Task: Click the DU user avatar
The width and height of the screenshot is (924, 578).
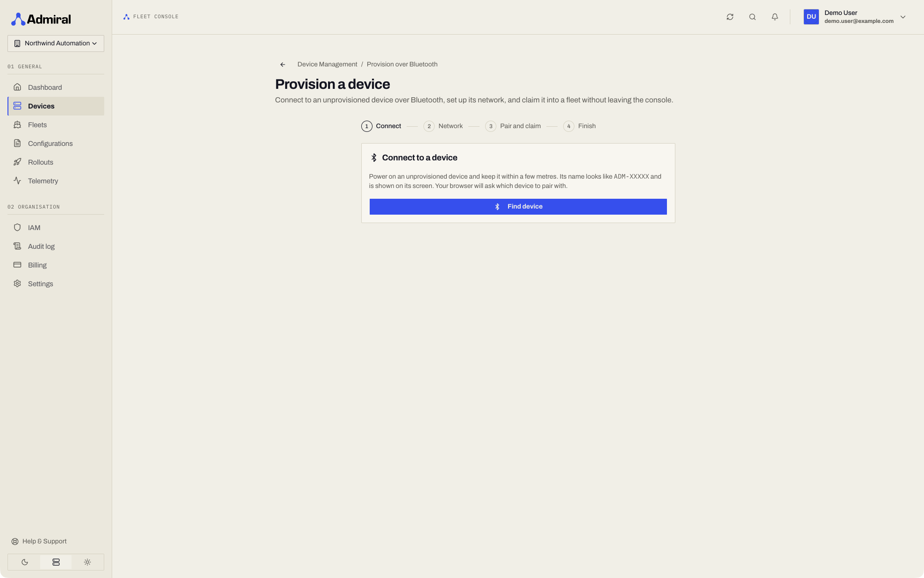Action: tap(811, 17)
